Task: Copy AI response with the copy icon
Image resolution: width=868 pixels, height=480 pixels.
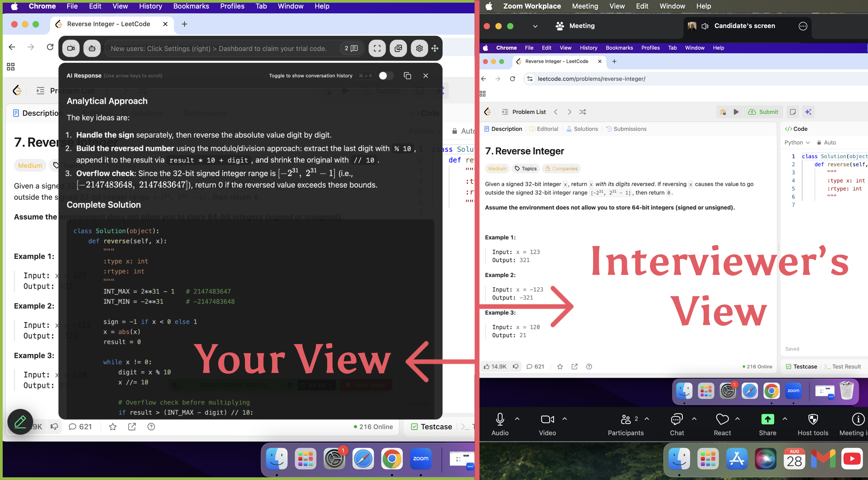Action: pos(407,76)
